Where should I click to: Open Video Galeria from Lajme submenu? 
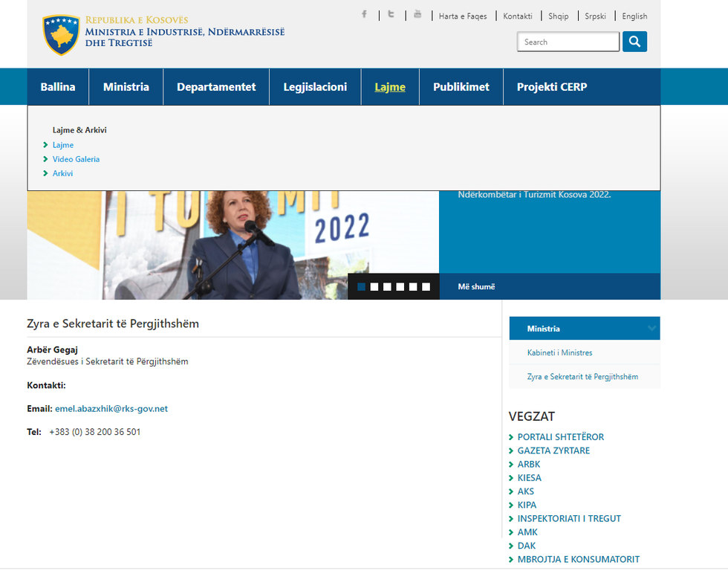pos(76,159)
